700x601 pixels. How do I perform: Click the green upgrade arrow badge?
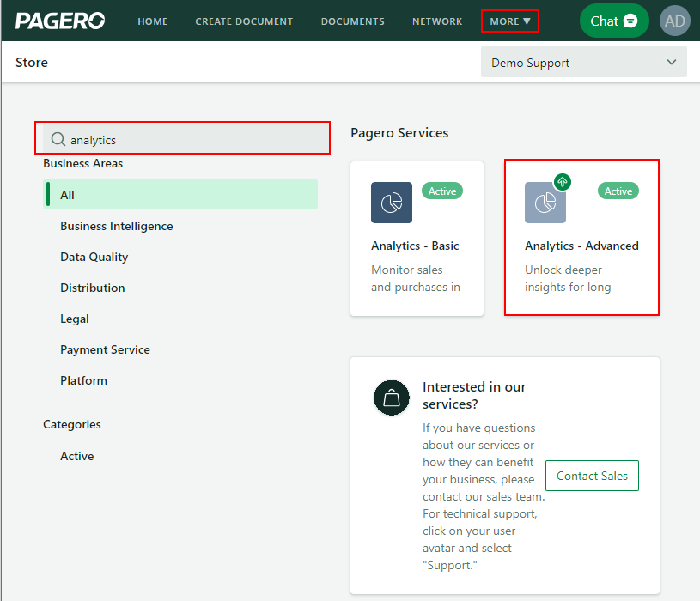562,182
